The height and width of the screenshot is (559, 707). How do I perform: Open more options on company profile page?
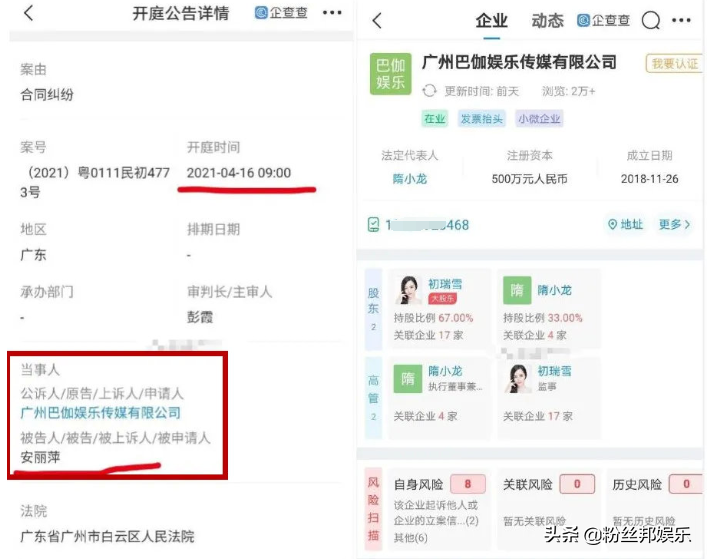681,20
